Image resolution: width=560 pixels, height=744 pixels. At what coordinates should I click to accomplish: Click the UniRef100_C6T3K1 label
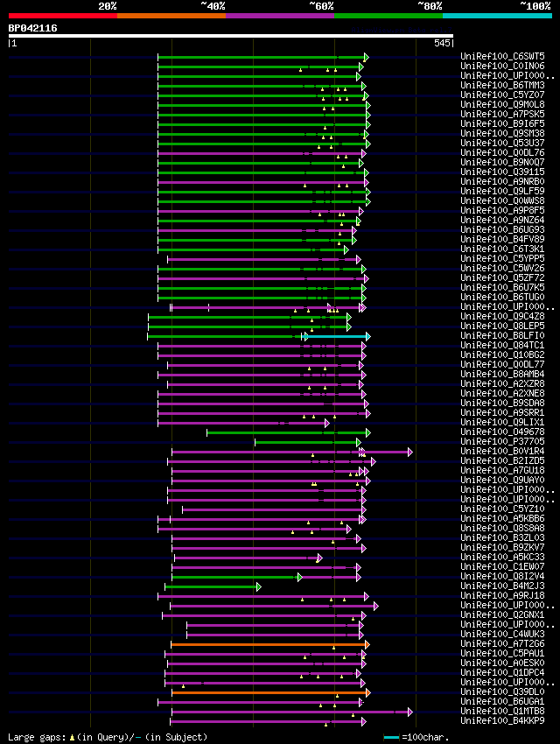(502, 249)
